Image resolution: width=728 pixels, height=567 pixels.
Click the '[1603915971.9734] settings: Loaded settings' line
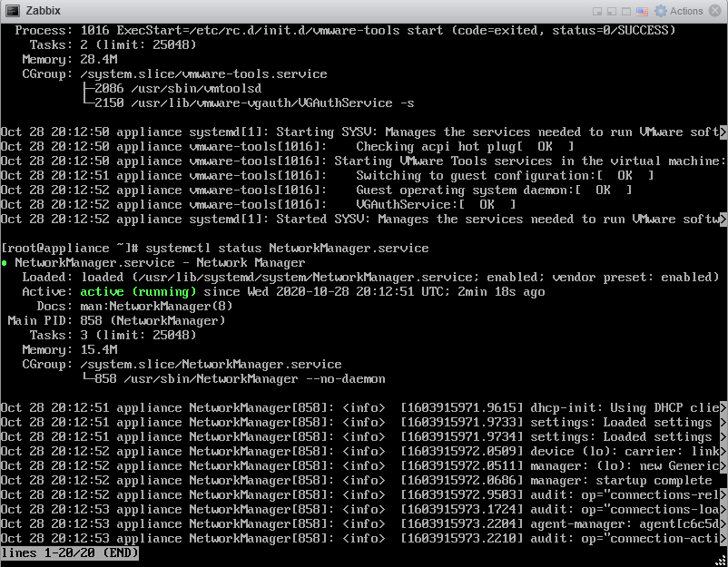363,437
